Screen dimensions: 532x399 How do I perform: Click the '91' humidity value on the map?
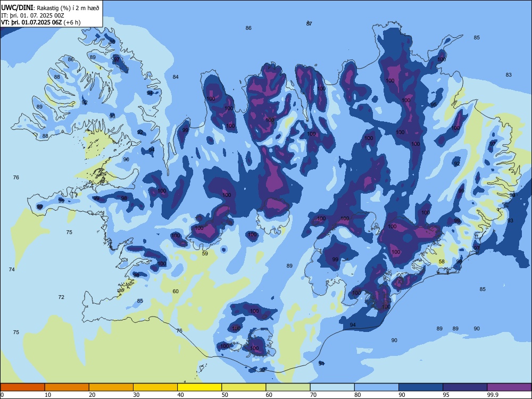pos(321,363)
